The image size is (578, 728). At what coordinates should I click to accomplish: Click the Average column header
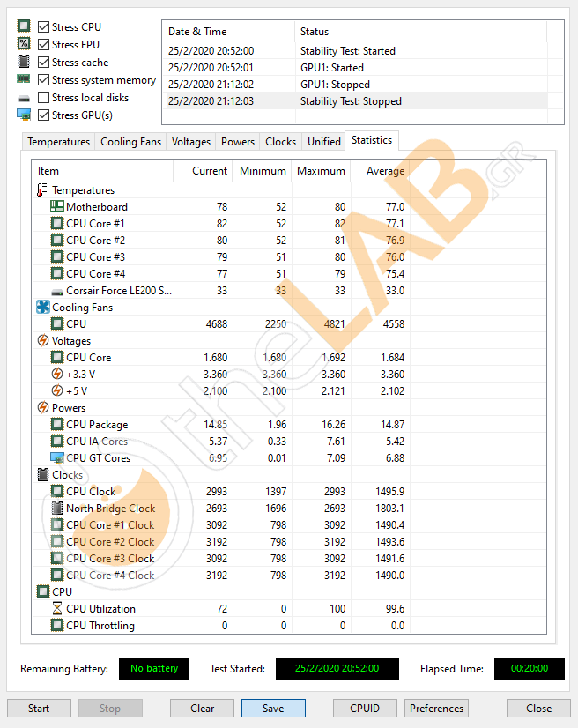(x=381, y=171)
